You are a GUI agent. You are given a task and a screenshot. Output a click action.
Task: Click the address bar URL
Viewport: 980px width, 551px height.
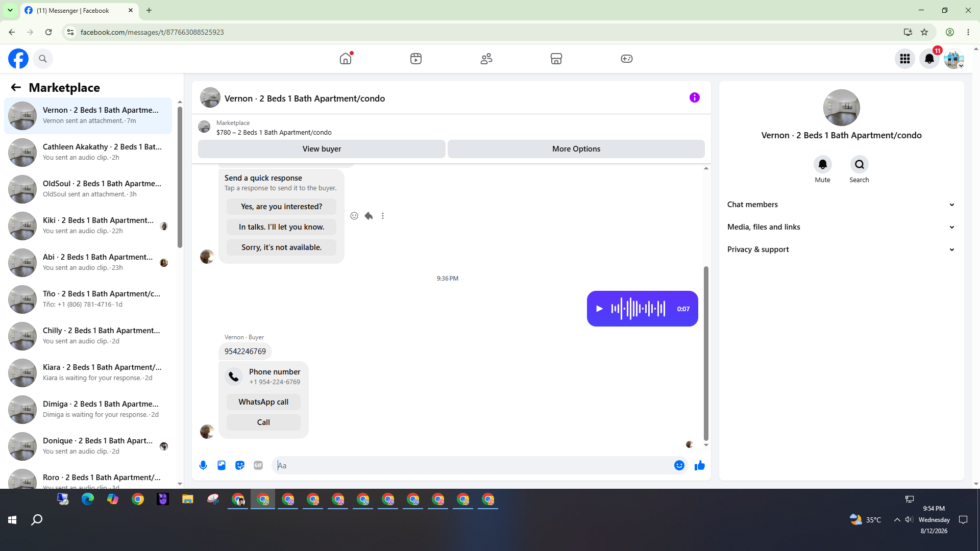[x=152, y=32]
